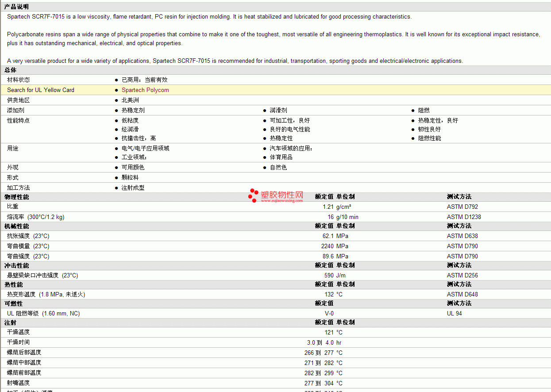
Task: Select the 89.6 flexural strength value
Action: tap(328, 256)
